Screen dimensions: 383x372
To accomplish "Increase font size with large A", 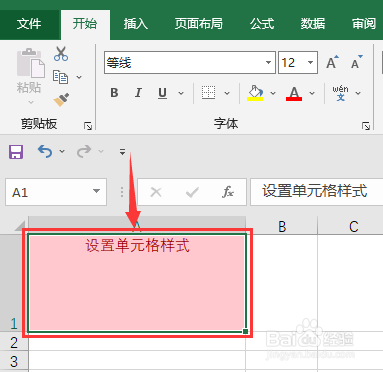I will click(x=332, y=62).
